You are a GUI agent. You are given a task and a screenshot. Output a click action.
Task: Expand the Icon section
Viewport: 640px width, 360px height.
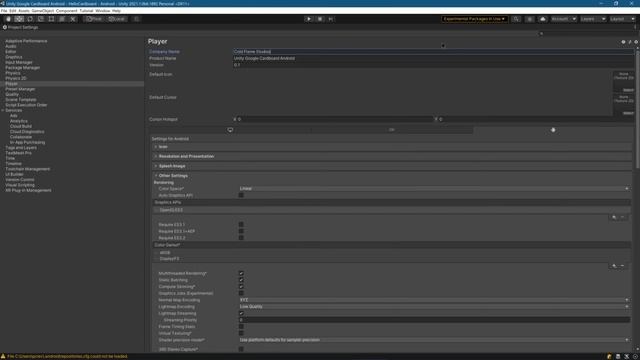[391, 147]
